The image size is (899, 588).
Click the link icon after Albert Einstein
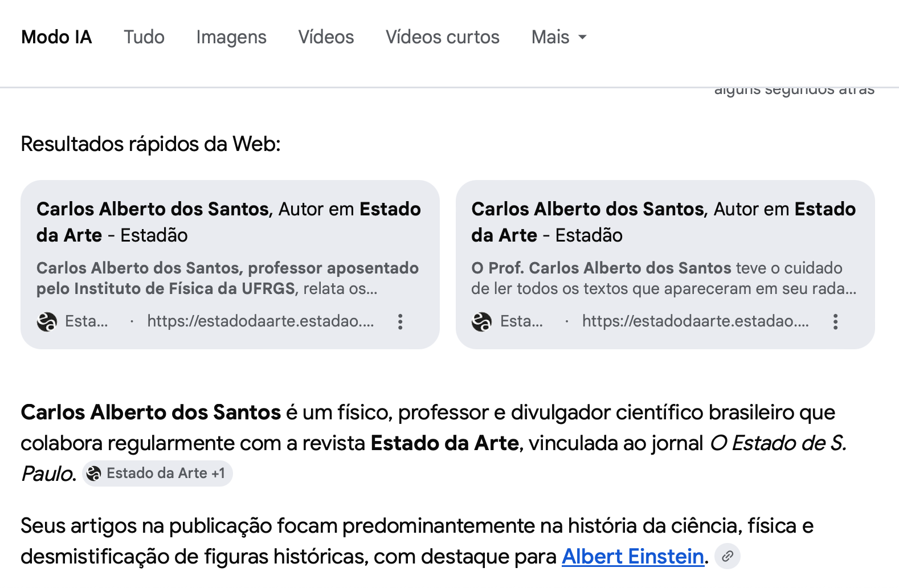728,557
